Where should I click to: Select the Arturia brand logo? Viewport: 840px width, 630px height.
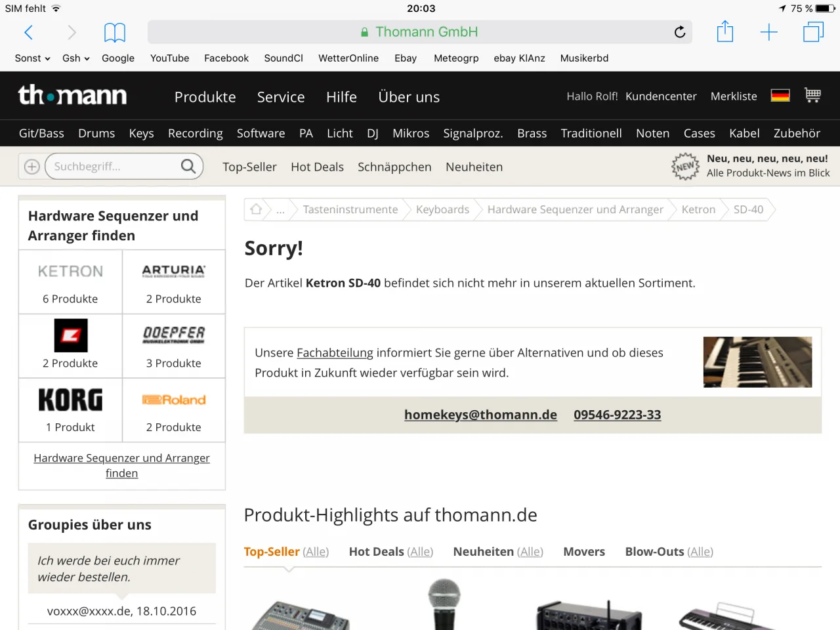coord(174,271)
